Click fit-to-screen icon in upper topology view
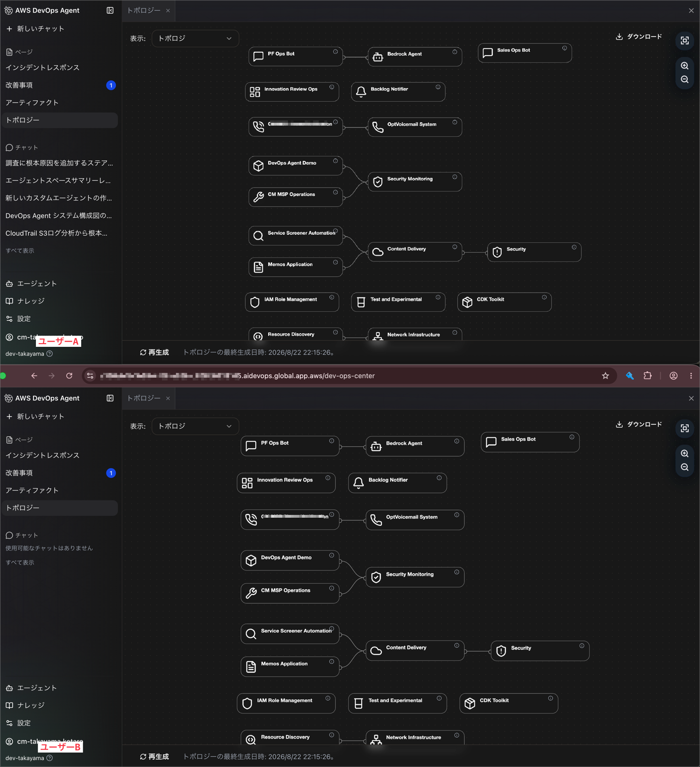 click(685, 41)
